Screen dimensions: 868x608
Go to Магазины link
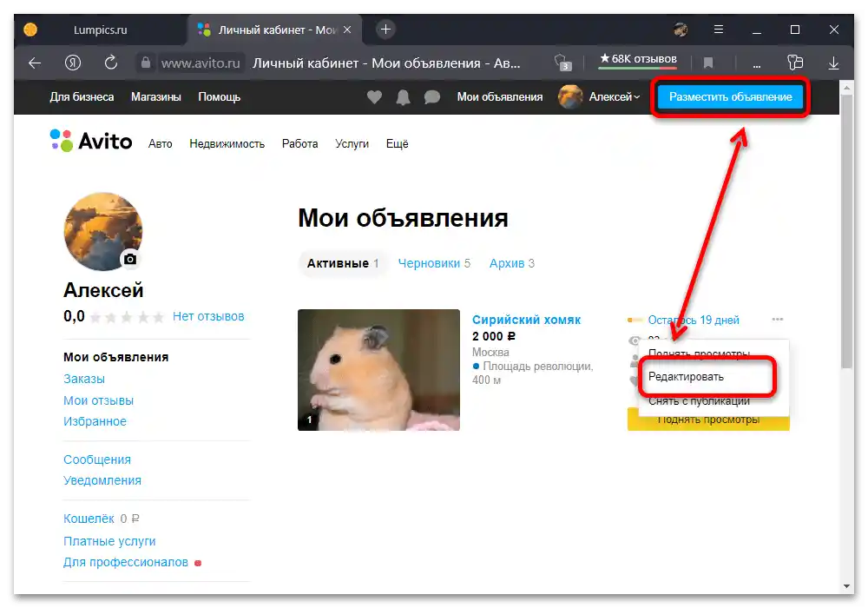click(156, 97)
